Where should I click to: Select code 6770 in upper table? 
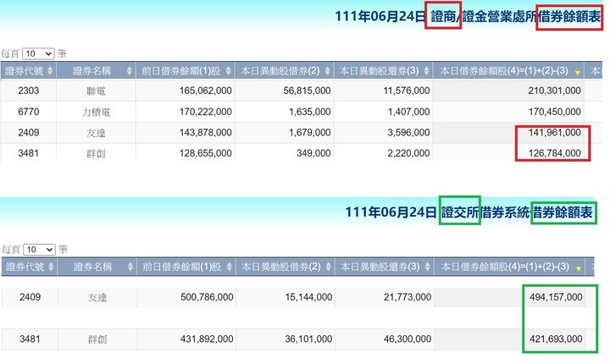click(29, 112)
